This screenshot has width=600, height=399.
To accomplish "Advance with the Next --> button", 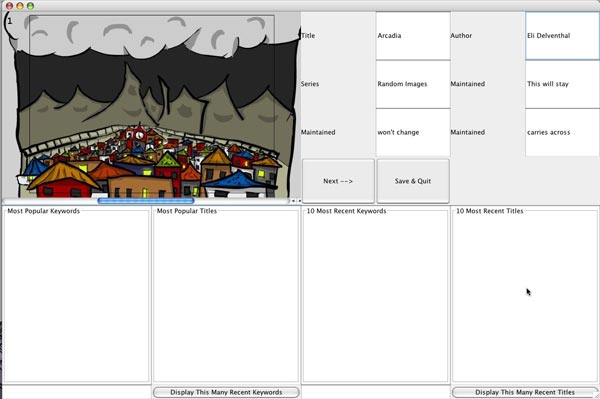I will tap(338, 181).
